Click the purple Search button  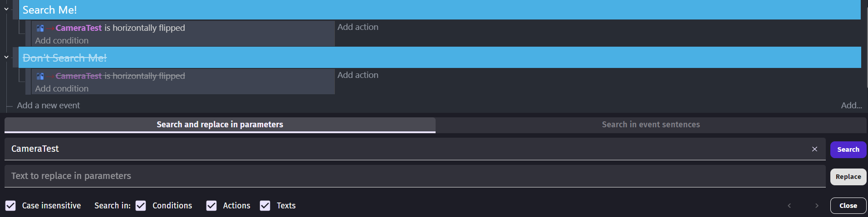coord(848,149)
